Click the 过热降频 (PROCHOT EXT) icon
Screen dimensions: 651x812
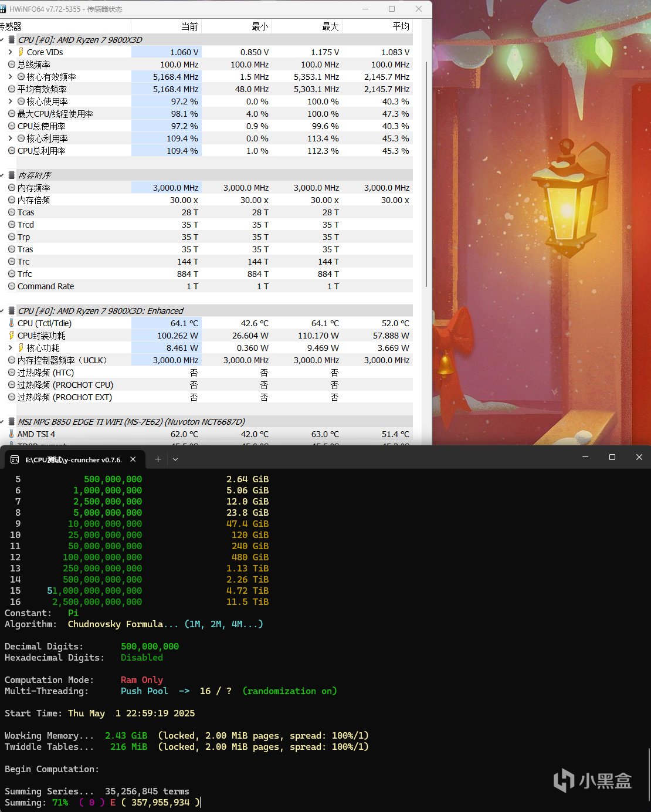pyautogui.click(x=12, y=397)
